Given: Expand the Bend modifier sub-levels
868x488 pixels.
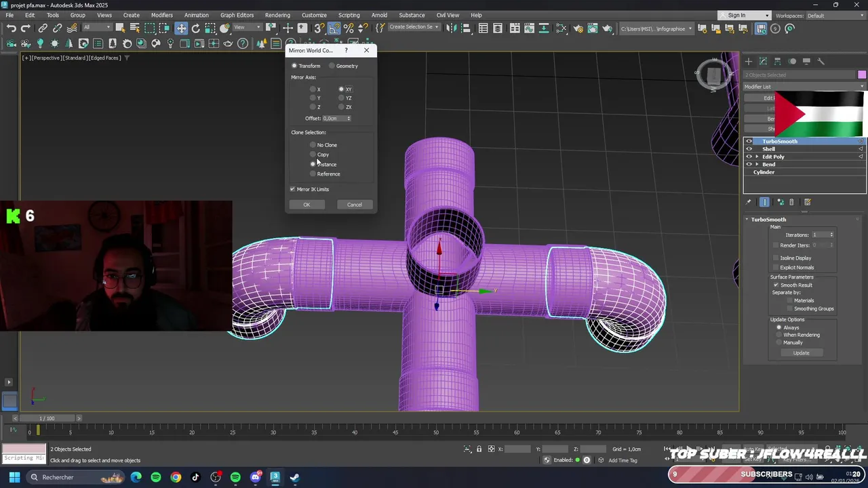Looking at the screenshot, I should coord(757,165).
